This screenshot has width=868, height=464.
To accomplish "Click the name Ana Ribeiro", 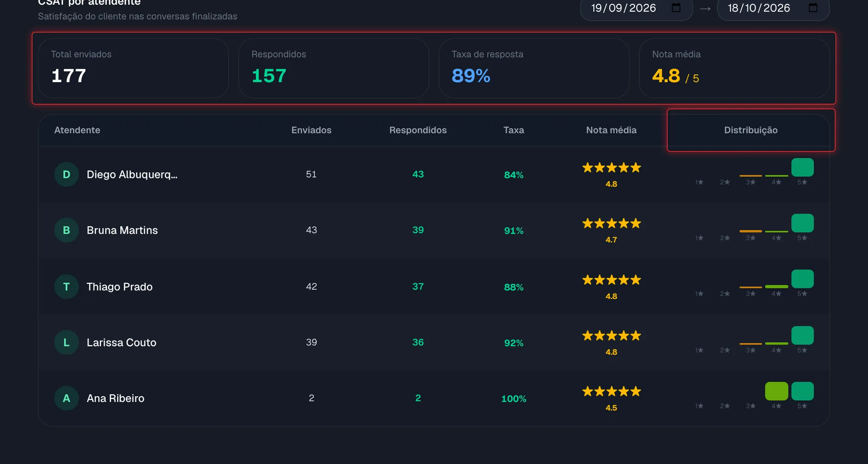I will [115, 398].
